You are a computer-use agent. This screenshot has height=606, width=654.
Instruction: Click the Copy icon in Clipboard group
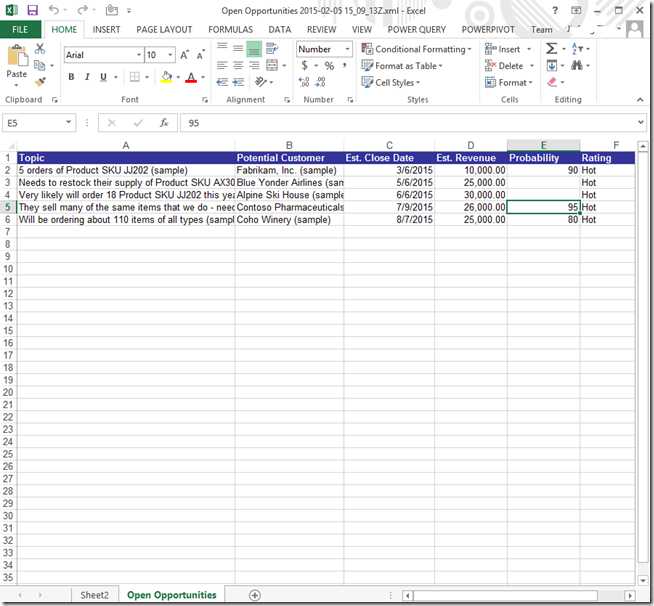[x=39, y=65]
